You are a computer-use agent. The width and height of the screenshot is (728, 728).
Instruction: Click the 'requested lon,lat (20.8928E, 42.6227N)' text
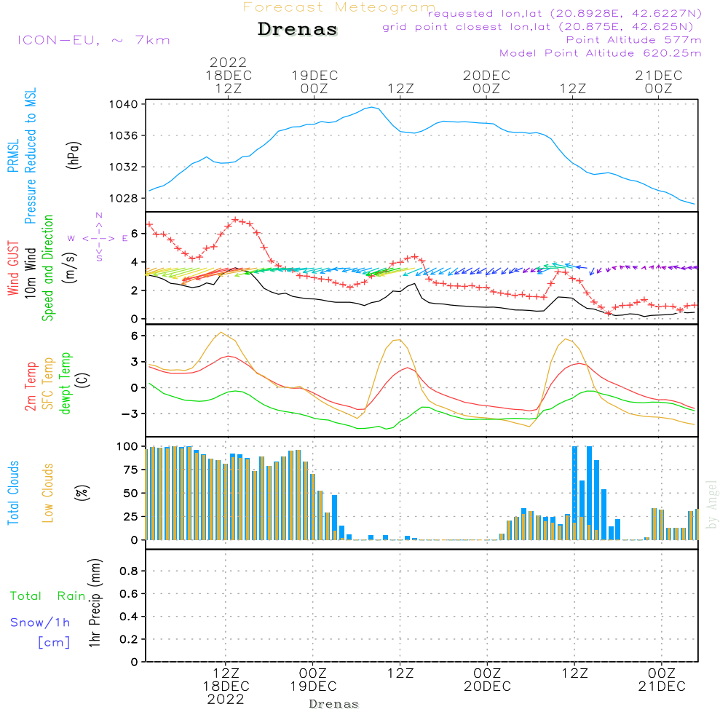565,13
